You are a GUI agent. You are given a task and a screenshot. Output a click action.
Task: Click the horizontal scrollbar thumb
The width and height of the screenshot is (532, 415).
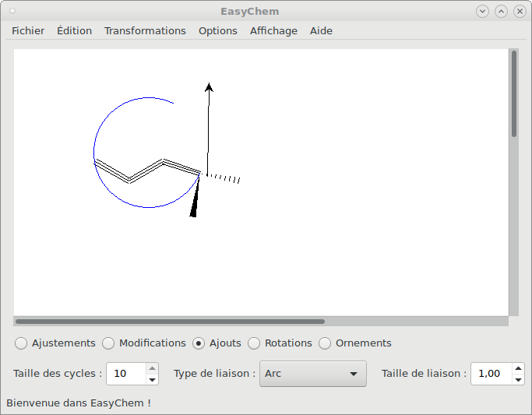(x=170, y=322)
